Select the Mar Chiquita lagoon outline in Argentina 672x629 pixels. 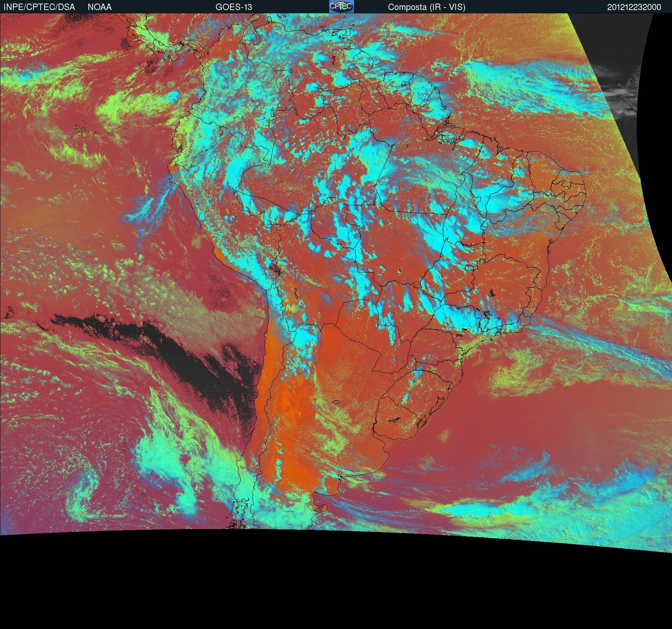[336, 402]
